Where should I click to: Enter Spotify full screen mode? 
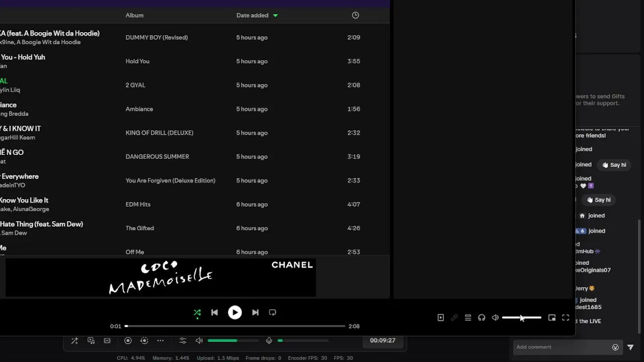(x=566, y=318)
